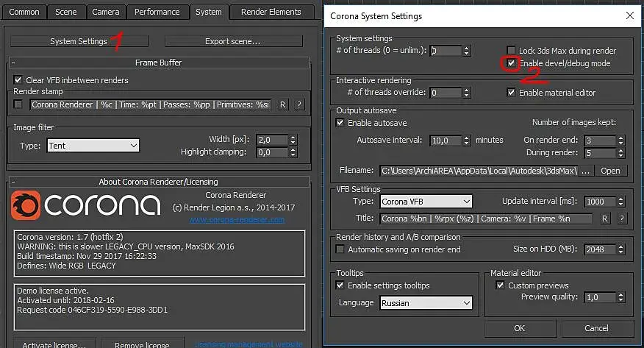The width and height of the screenshot is (644, 348).
Task: Enable the Render stamp checkbox
Action: click(x=18, y=104)
